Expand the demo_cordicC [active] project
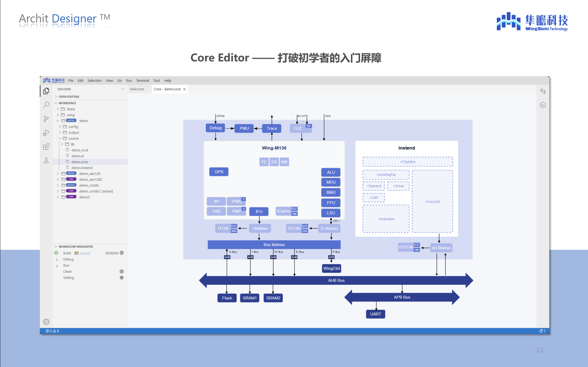 pyautogui.click(x=58, y=191)
